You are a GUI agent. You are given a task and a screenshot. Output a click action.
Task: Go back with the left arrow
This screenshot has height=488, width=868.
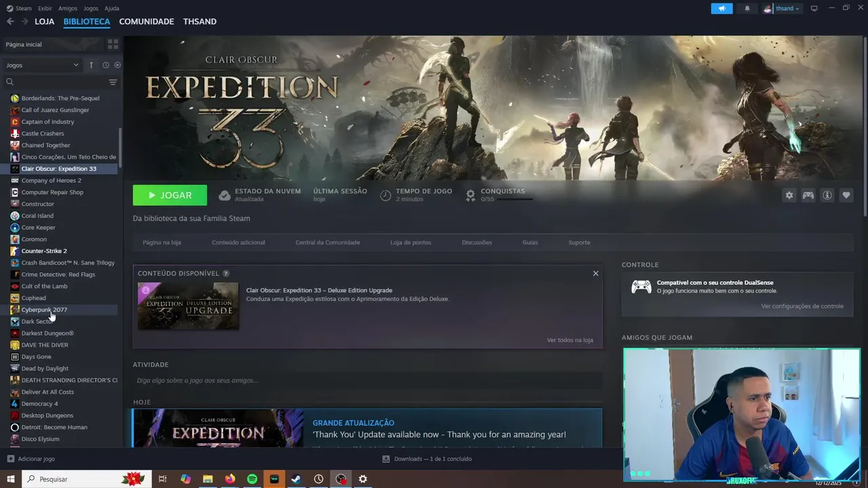coord(10,22)
